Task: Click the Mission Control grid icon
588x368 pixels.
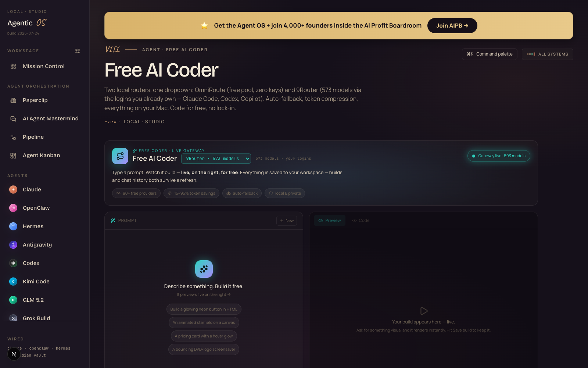Action: click(13, 66)
